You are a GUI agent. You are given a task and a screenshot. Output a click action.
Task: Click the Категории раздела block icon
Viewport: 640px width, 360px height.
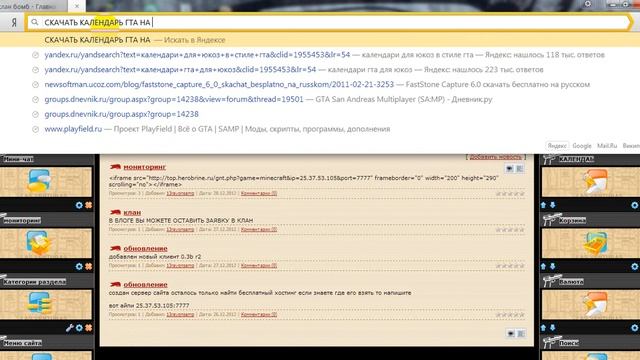(39, 304)
